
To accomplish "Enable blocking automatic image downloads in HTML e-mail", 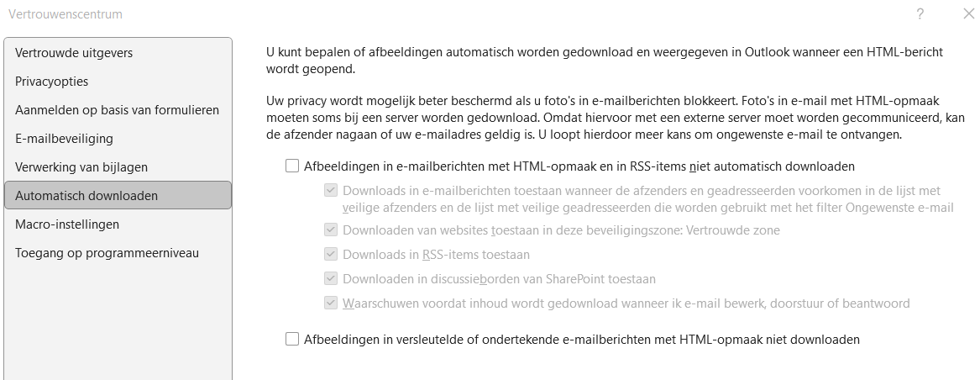I will point(292,166).
